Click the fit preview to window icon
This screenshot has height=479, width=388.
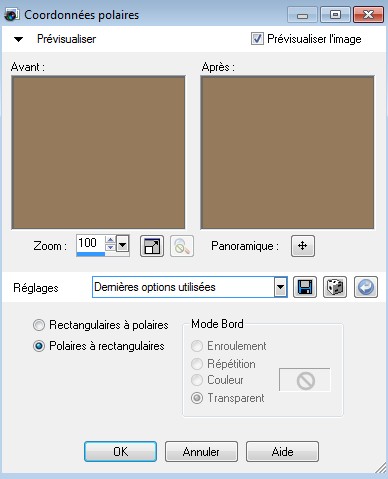tap(152, 246)
